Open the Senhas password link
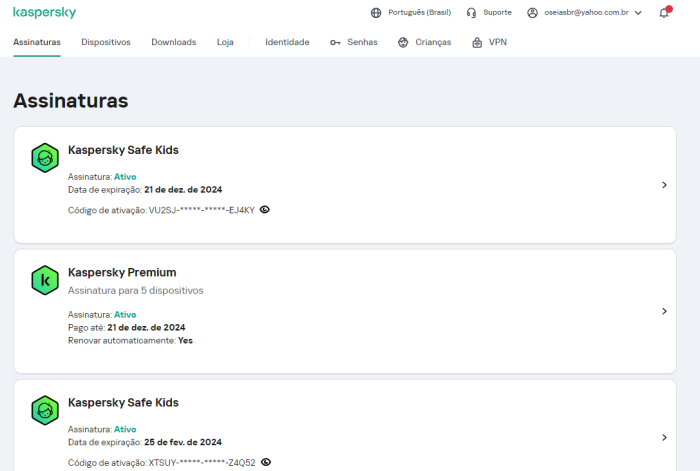This screenshot has height=471, width=700. [x=354, y=42]
